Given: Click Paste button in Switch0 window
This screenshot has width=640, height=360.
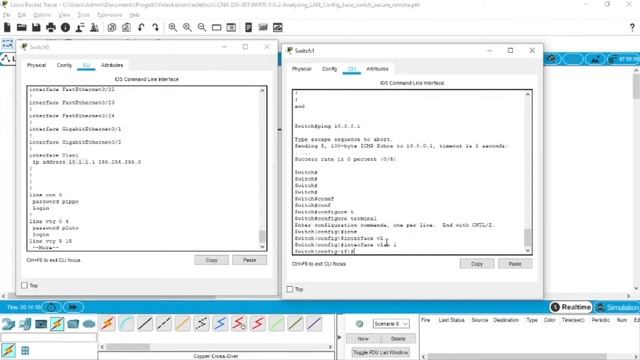Looking at the screenshot, I should [249, 260].
